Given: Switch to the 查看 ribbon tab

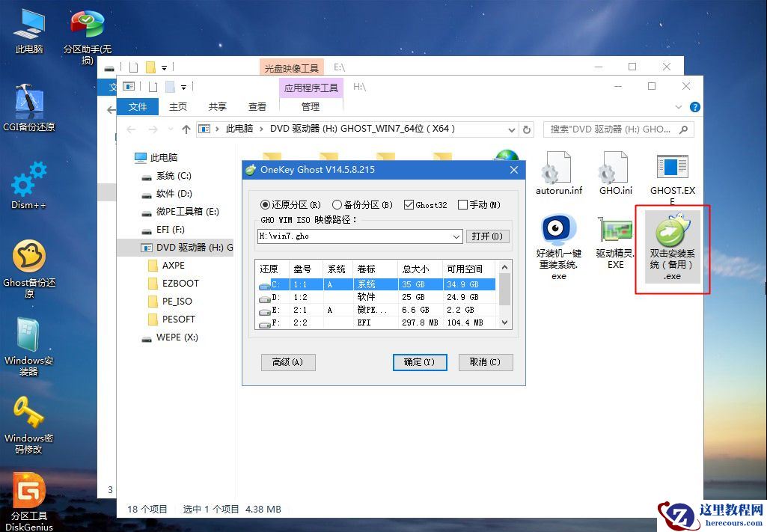Looking at the screenshot, I should [x=257, y=106].
